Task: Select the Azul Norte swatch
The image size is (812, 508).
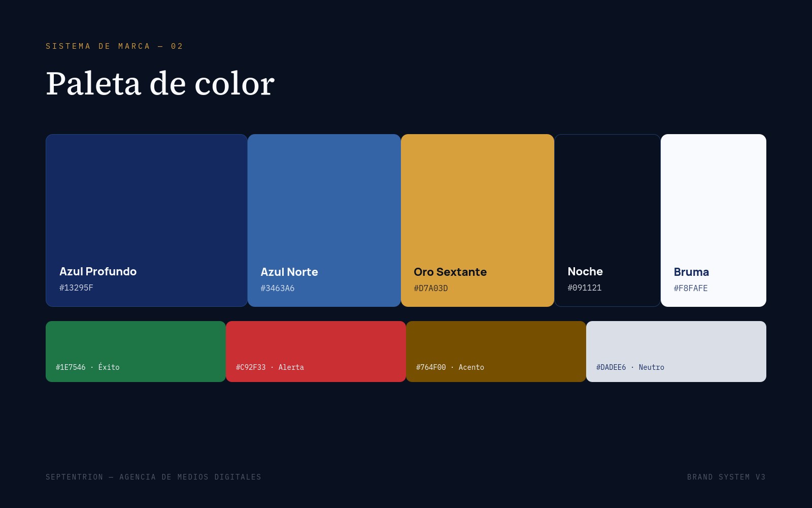Action: (x=324, y=220)
